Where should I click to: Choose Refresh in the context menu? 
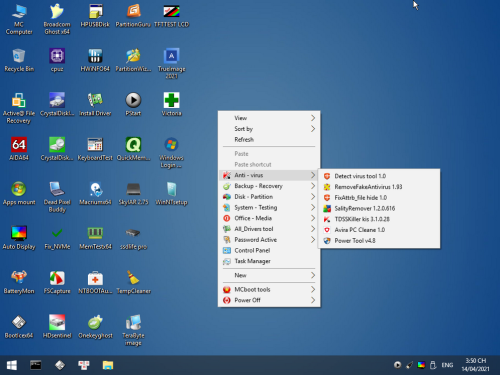click(269, 139)
